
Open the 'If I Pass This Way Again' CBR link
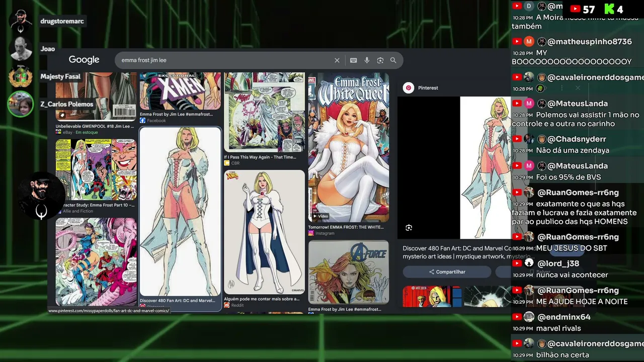click(x=260, y=157)
